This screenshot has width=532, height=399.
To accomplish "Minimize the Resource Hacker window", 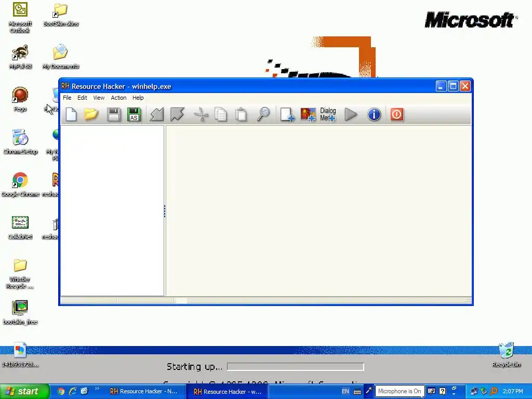I will pos(441,86).
